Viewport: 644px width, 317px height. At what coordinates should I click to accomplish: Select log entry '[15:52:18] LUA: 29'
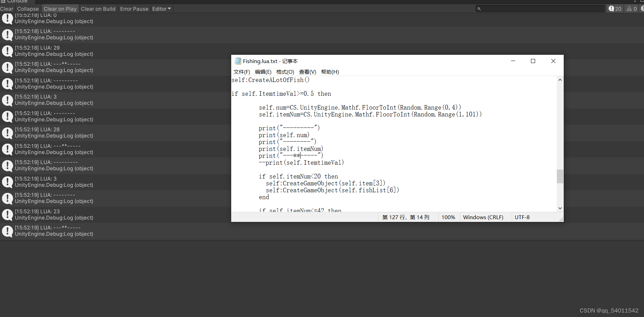point(115,51)
